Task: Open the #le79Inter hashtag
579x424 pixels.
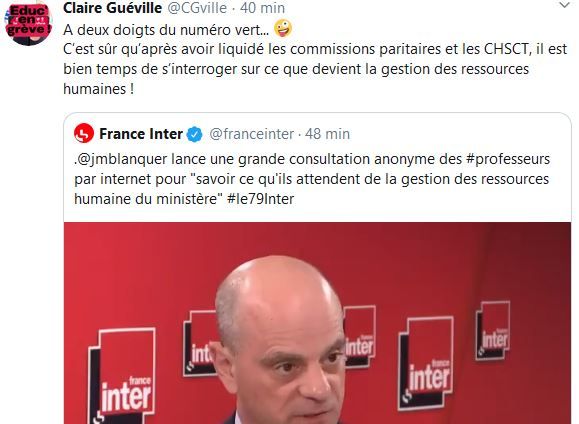Action: [260, 199]
